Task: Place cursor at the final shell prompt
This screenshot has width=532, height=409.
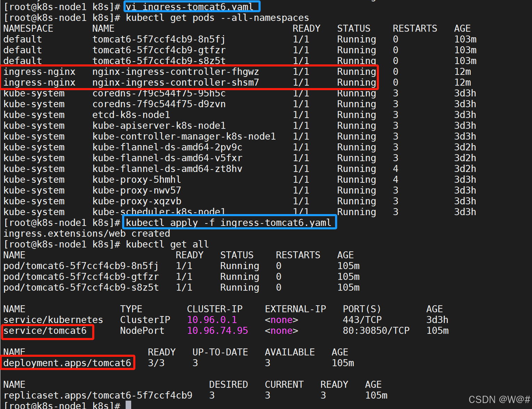Action: 128,405
